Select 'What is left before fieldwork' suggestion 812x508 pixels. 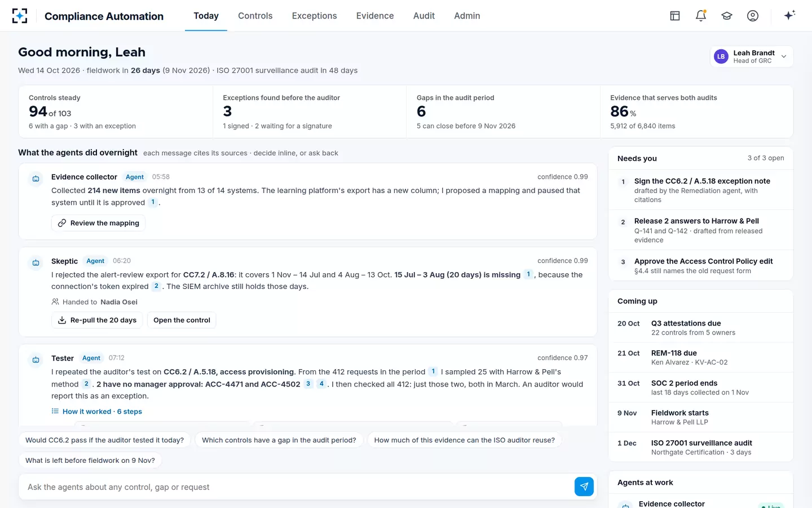coord(90,461)
